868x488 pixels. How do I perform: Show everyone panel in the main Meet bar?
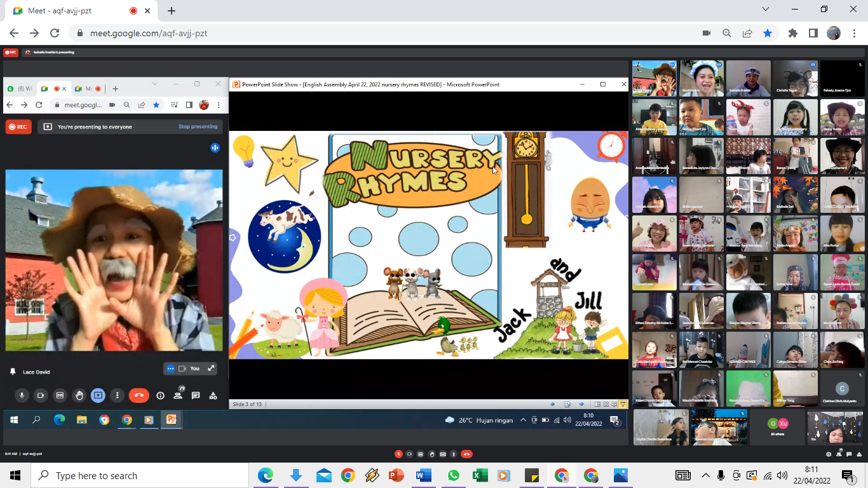[x=839, y=454]
